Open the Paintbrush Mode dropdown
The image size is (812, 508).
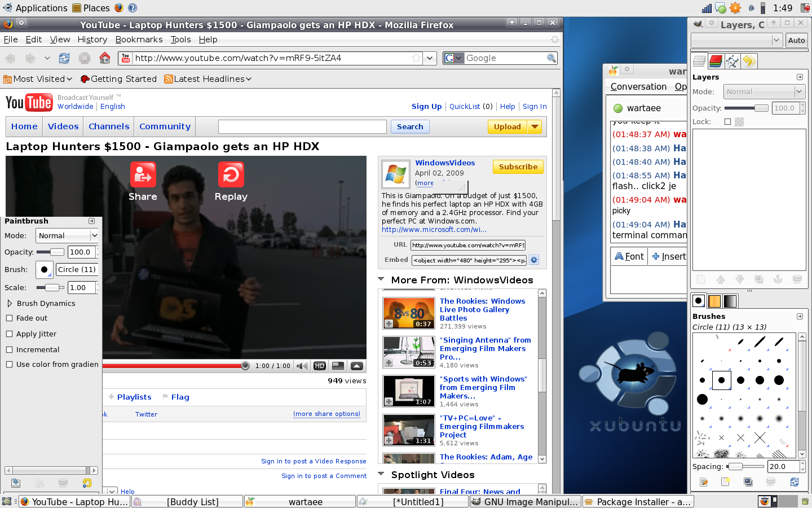pos(67,236)
